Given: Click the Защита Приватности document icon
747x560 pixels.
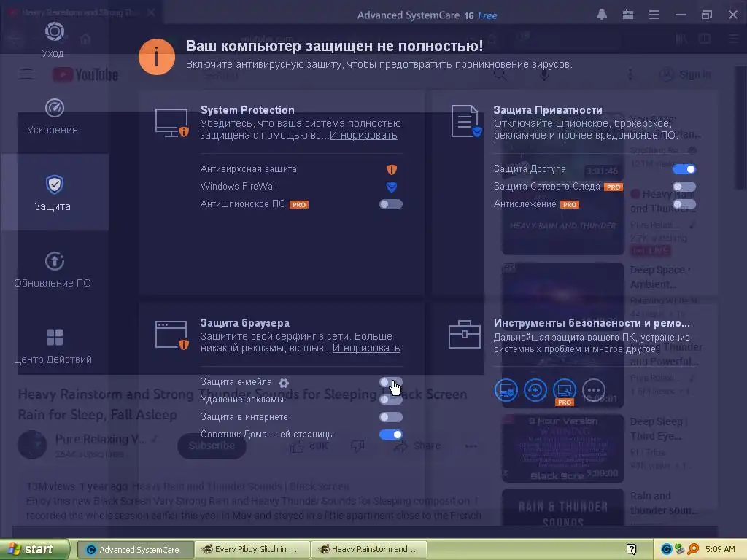Looking at the screenshot, I should pyautogui.click(x=466, y=121).
